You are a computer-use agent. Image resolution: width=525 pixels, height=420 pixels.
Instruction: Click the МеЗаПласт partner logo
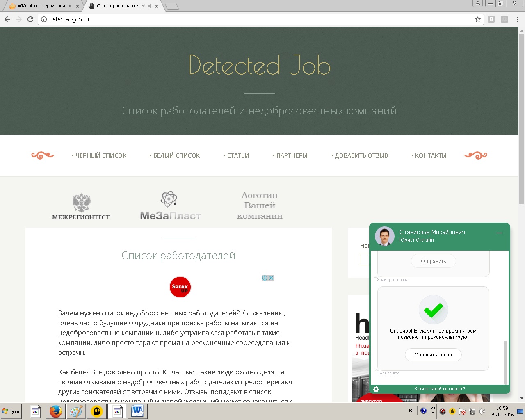tap(170, 205)
